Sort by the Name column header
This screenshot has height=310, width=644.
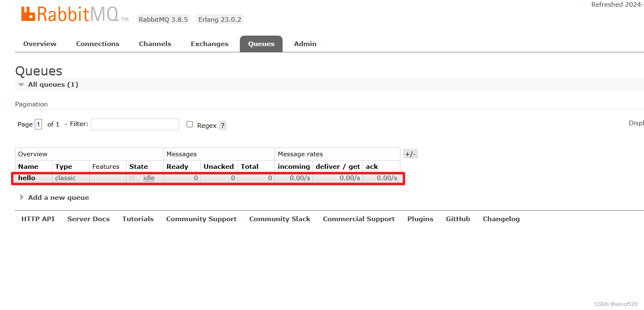click(28, 167)
